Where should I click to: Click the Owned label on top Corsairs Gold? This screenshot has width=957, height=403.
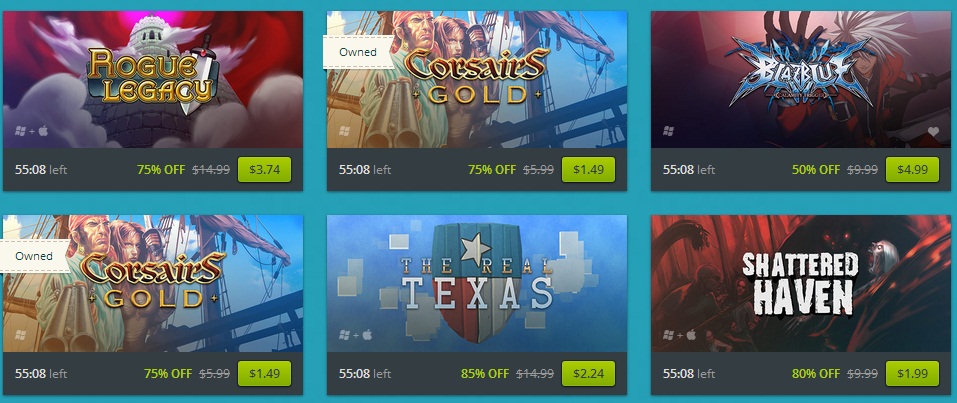(358, 52)
